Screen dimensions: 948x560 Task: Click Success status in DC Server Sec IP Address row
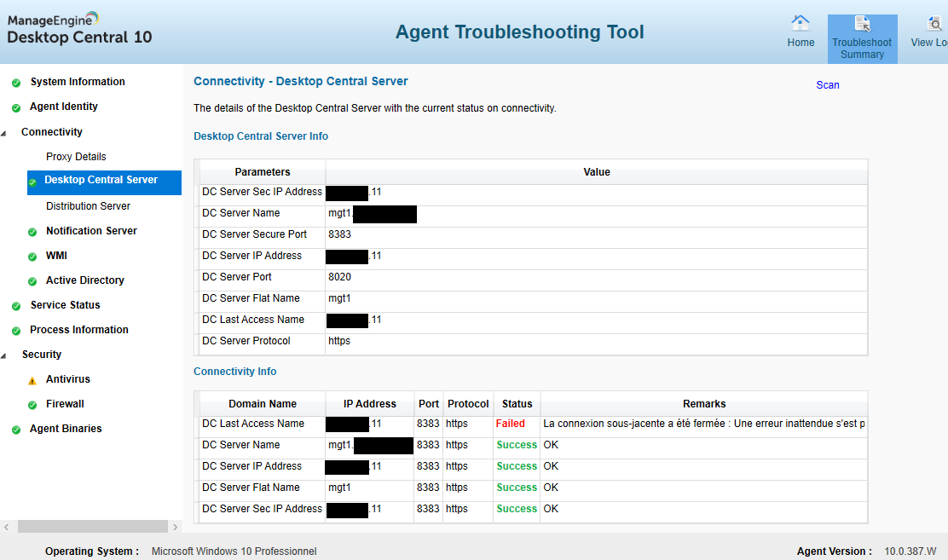pyautogui.click(x=517, y=509)
